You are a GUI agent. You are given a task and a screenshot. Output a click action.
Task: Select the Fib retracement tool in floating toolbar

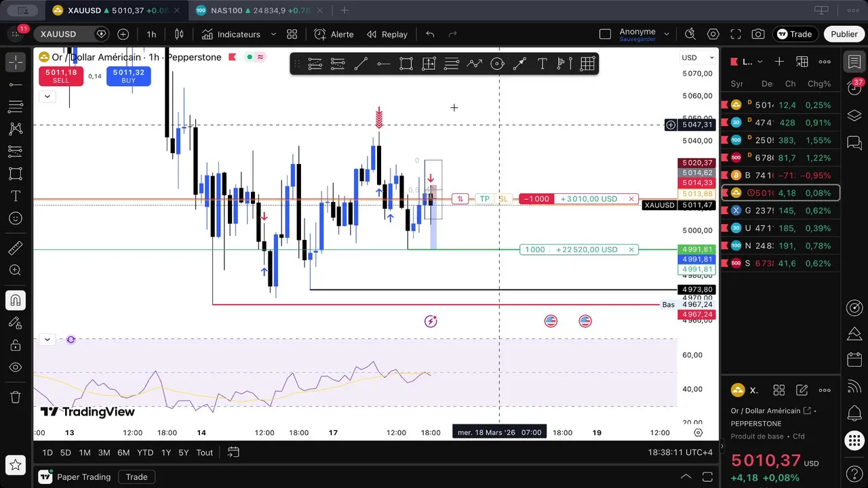click(x=452, y=64)
